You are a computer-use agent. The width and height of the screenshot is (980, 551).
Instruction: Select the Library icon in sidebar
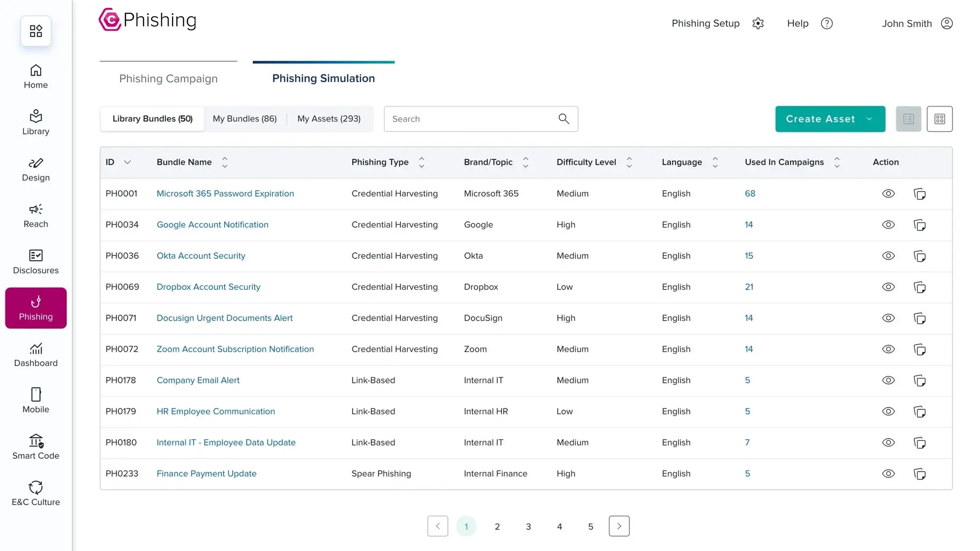click(x=35, y=122)
